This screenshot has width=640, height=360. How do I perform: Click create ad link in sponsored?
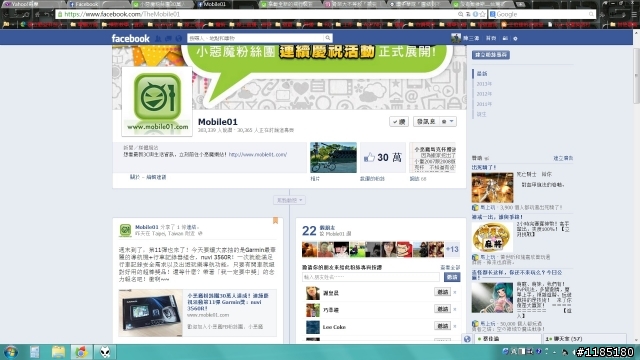(563, 158)
